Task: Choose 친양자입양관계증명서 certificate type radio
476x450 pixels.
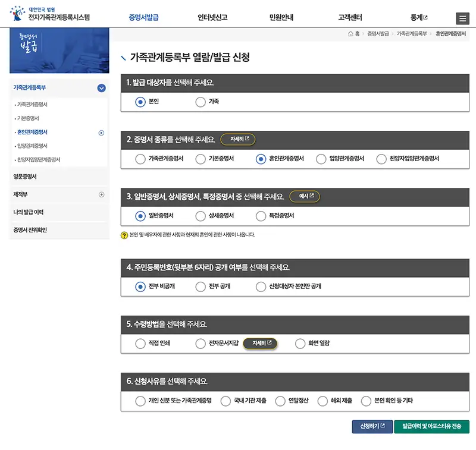Action: pos(381,159)
